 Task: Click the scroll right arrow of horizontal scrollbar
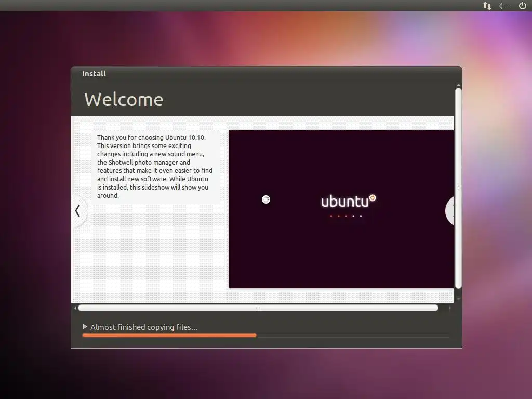pyautogui.click(x=450, y=308)
